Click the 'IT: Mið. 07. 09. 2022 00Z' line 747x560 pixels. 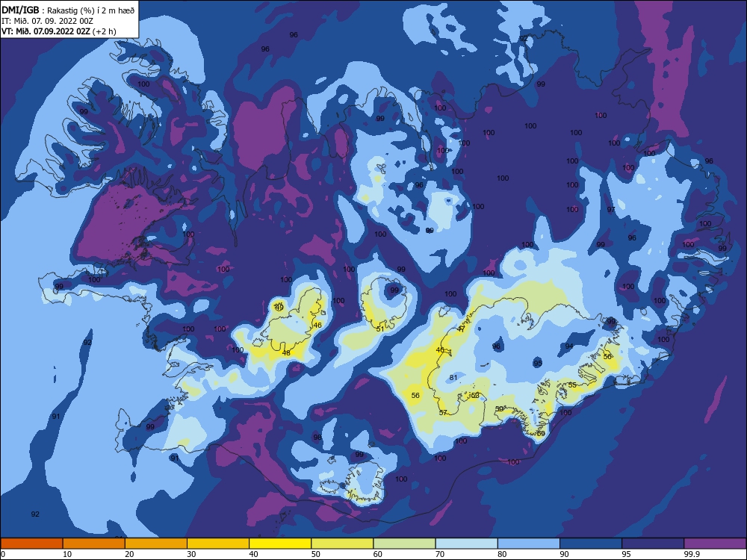[x=47, y=21]
